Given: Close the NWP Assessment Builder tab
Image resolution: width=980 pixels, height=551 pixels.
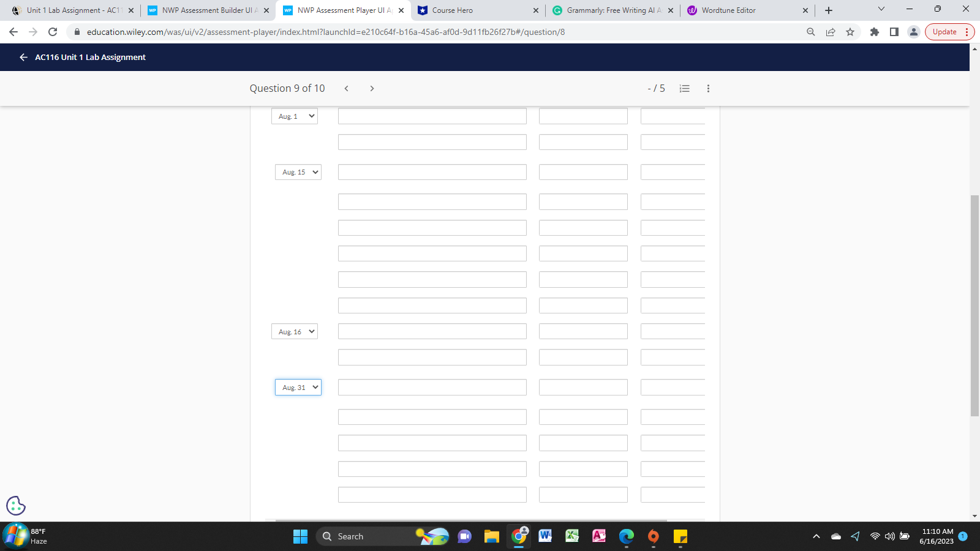Looking at the screenshot, I should tap(266, 10).
